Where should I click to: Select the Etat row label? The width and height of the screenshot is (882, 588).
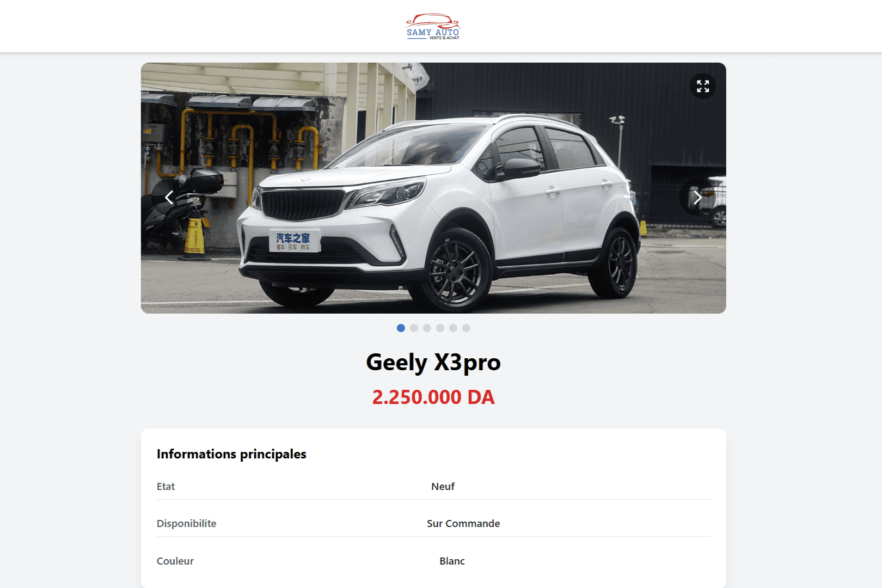click(166, 486)
